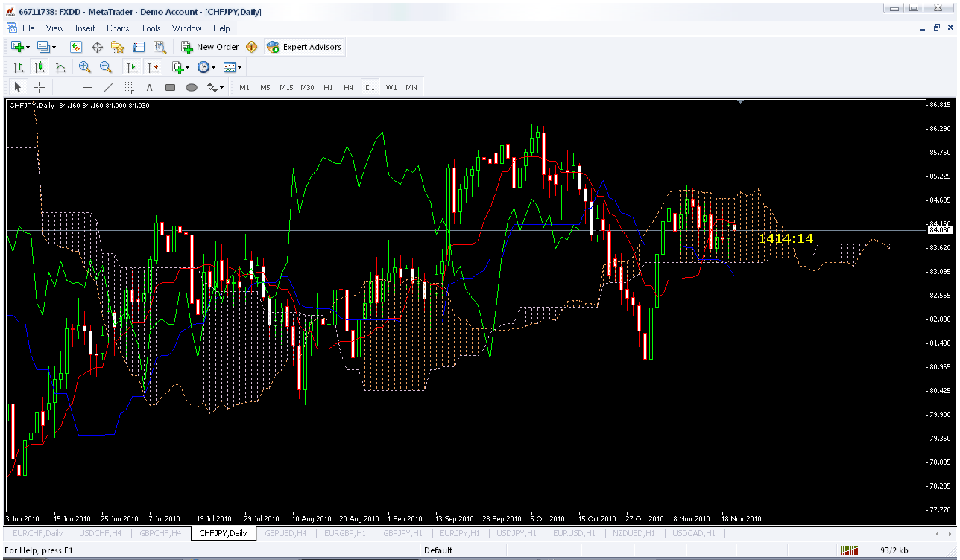Viewport: 960px width, 560px height.
Task: Open the Window menu
Action: (x=186, y=28)
